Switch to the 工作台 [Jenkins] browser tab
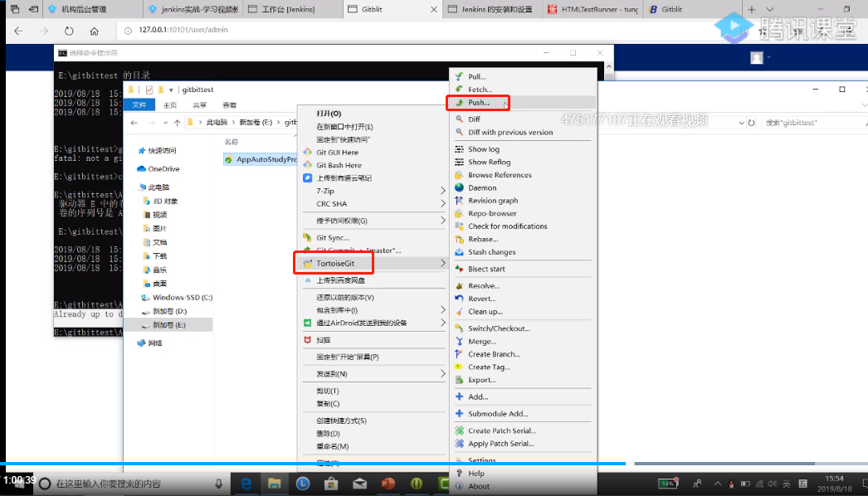The image size is (868, 496). click(292, 9)
